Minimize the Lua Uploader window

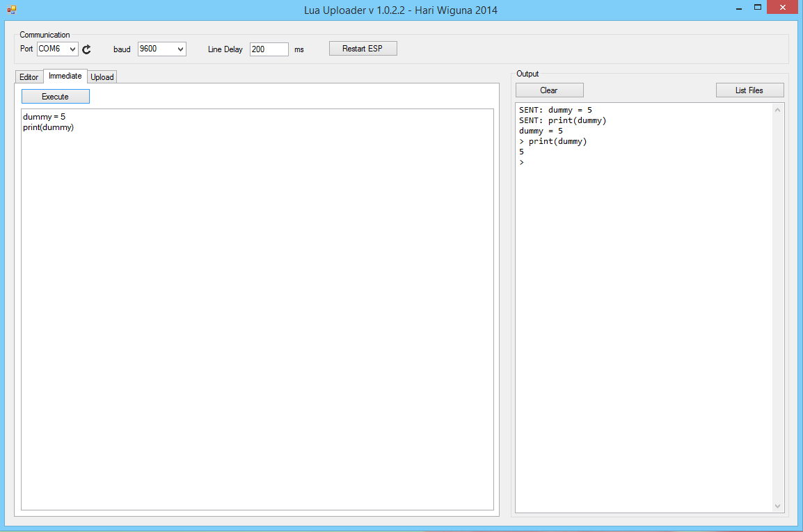tap(737, 7)
